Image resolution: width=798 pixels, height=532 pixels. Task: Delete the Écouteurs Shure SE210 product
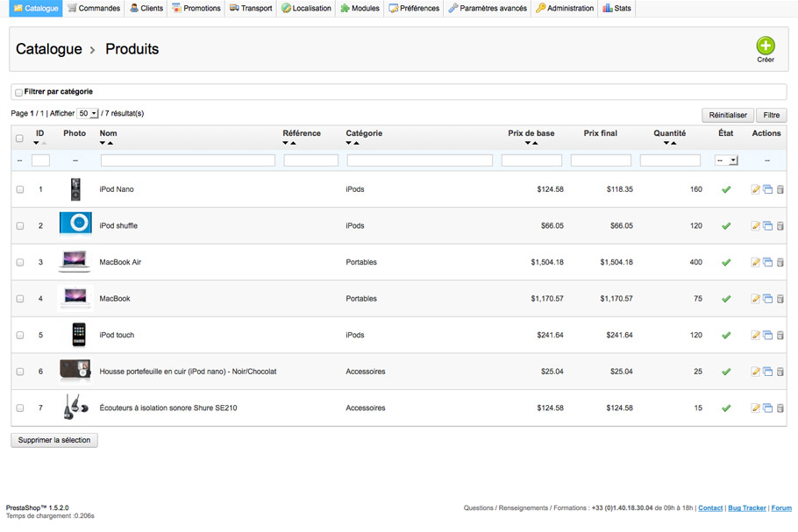click(780, 408)
